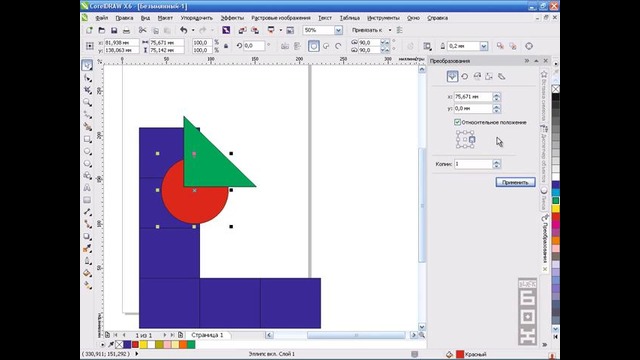Pick the orange swatch in document palette
The image size is (640, 360).
point(183,345)
